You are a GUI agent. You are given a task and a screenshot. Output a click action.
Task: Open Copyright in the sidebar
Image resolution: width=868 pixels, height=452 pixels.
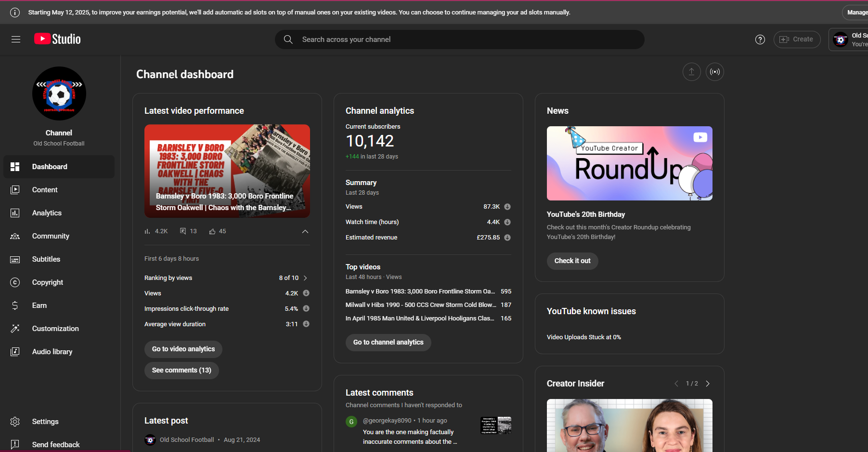[x=59, y=282]
